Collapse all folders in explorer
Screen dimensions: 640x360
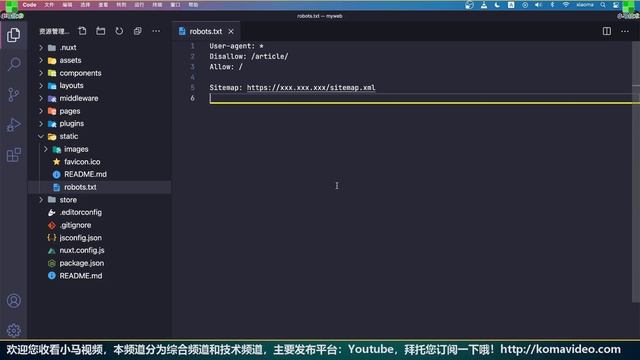138,31
